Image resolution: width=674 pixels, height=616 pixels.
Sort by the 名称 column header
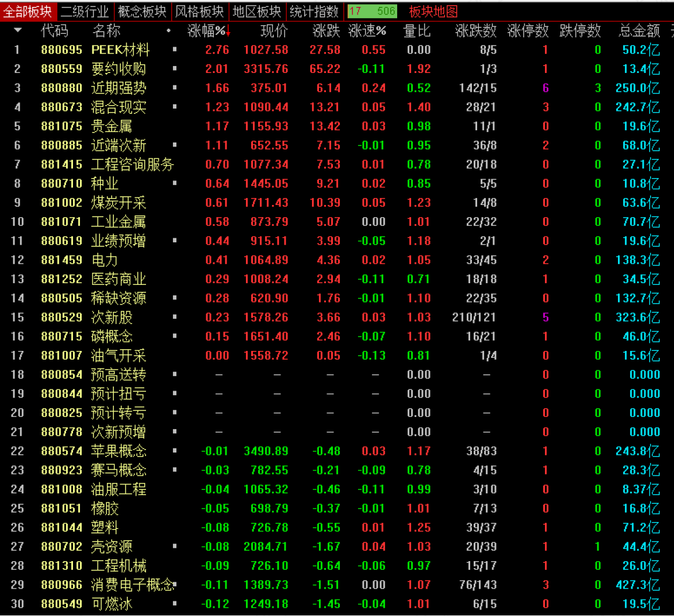pos(106,31)
